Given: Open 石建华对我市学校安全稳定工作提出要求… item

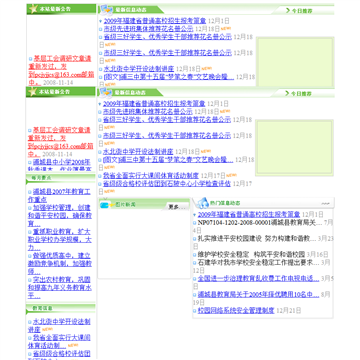Looking at the screenshot, I should [259, 262].
